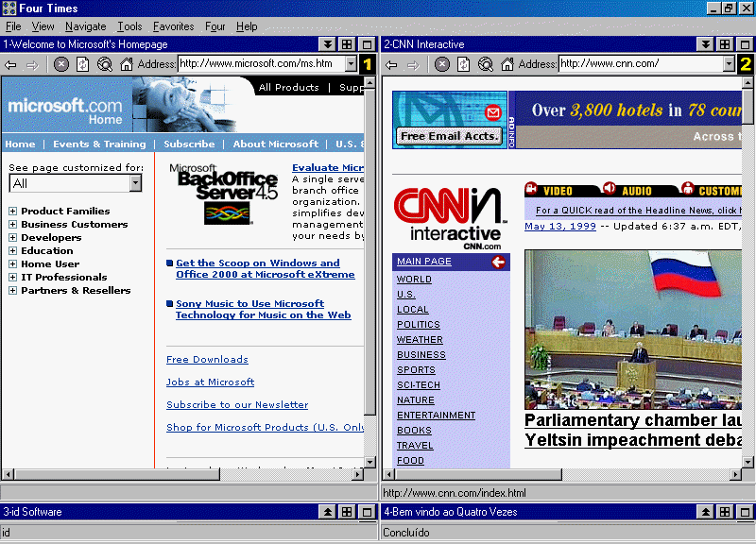
Task: Collapse pane 2 CNN Interactive
Action: [705, 44]
